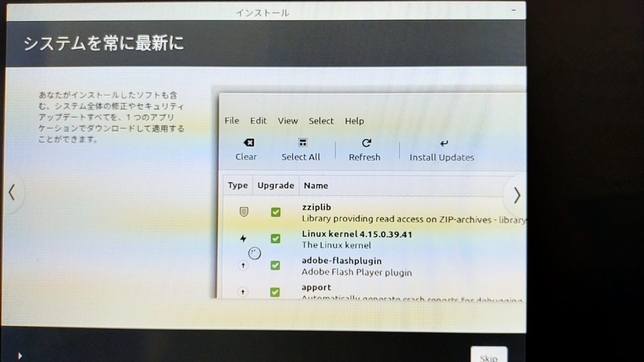
Task: Click the arrow type icon for apport
Action: 243,292
